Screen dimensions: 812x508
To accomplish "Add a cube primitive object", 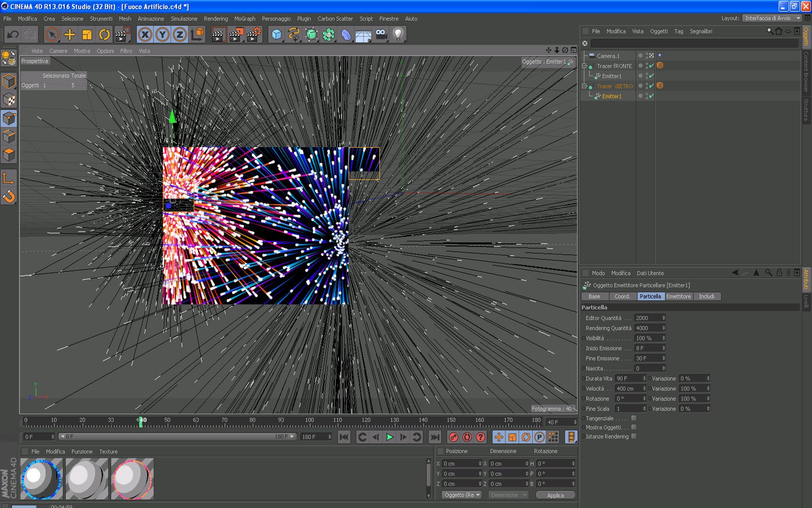I will [276, 34].
